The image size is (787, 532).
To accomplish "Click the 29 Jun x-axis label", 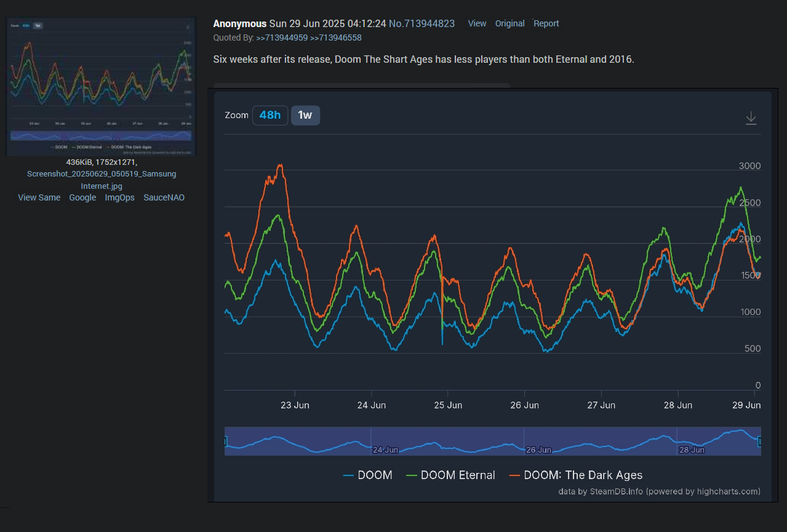I will pyautogui.click(x=747, y=405).
